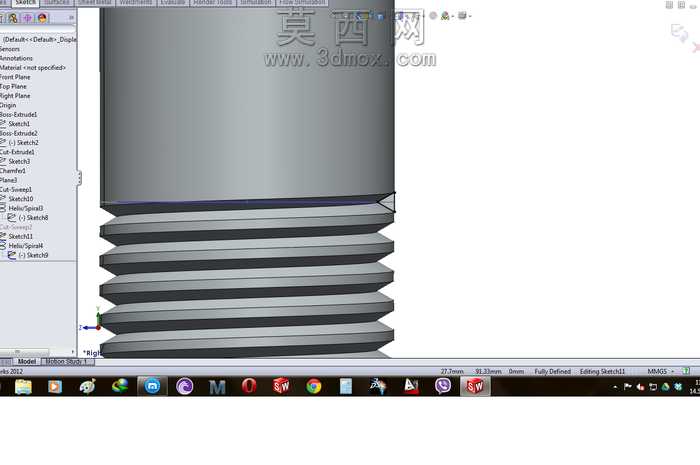Switch to the Sketch ribbon tab

coord(26,3)
